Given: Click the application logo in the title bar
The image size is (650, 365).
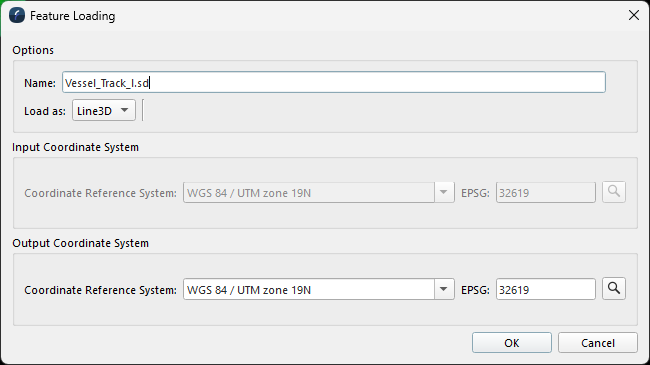Looking at the screenshot, I should pos(17,16).
